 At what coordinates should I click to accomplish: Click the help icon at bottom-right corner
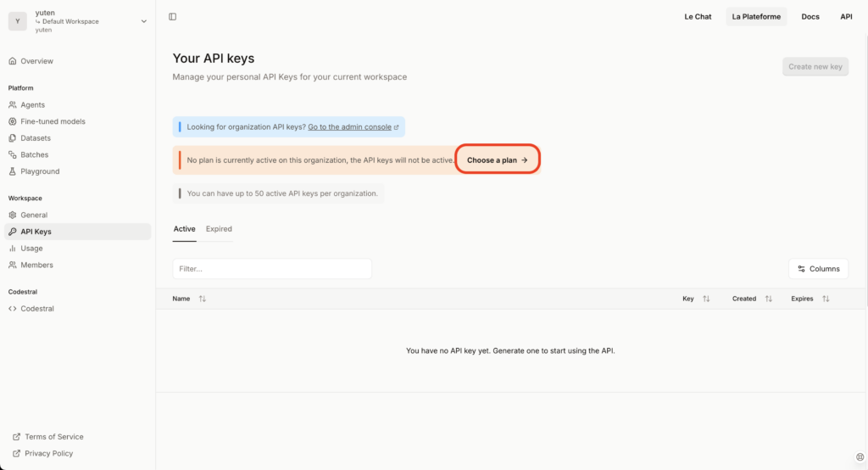pyautogui.click(x=860, y=457)
